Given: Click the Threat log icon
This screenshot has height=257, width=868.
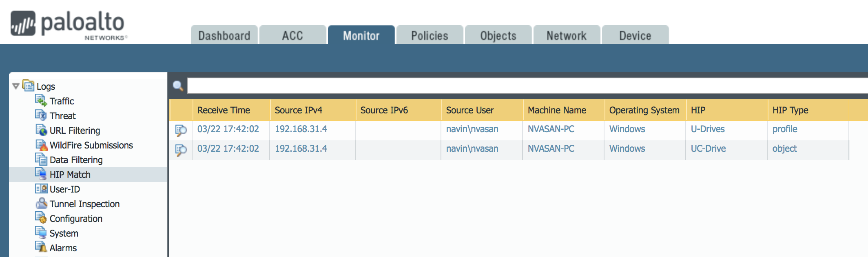Looking at the screenshot, I should click(41, 115).
